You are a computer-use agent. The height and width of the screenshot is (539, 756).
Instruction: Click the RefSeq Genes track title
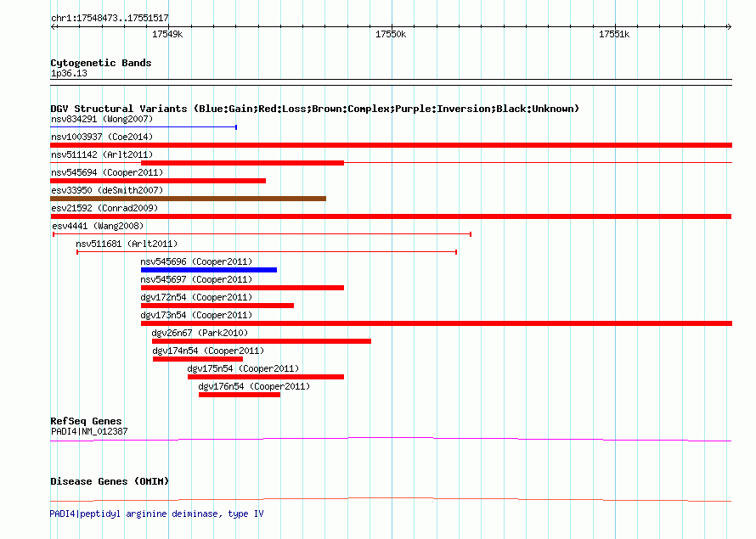click(x=86, y=421)
